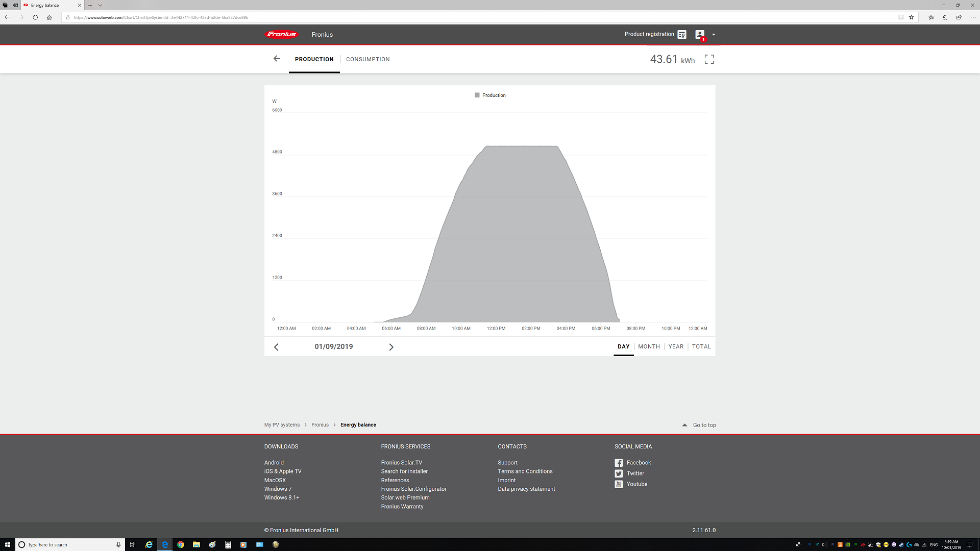Click the Facebook icon
980x551 pixels.
coord(619,463)
